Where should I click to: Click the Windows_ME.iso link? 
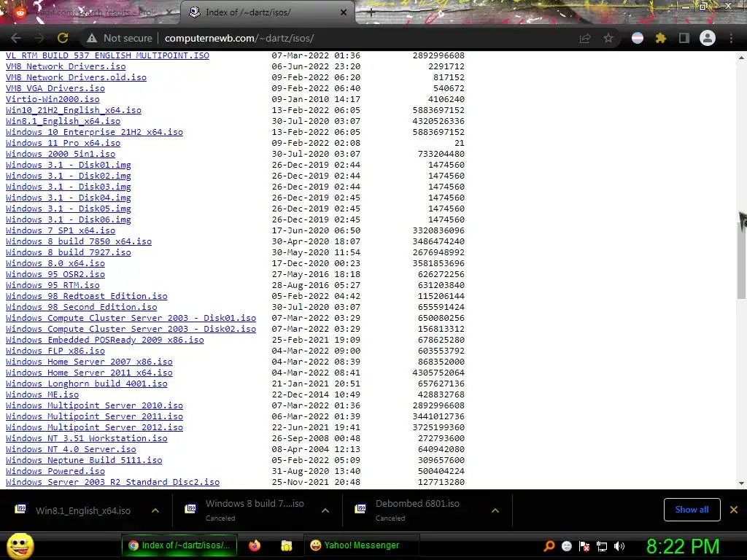[x=42, y=394]
